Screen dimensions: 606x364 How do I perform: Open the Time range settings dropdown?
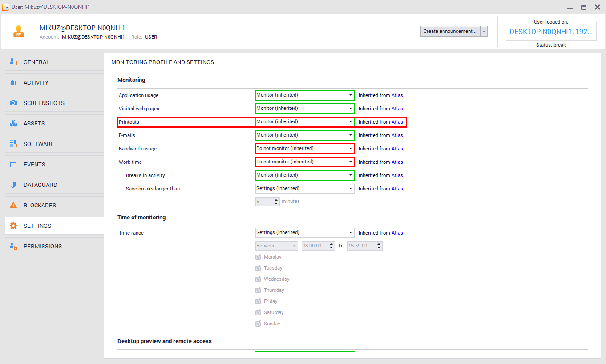[305, 232]
